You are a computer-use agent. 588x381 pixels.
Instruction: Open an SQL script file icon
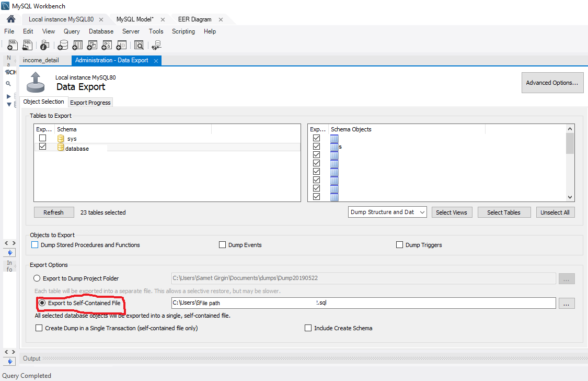tap(27, 45)
